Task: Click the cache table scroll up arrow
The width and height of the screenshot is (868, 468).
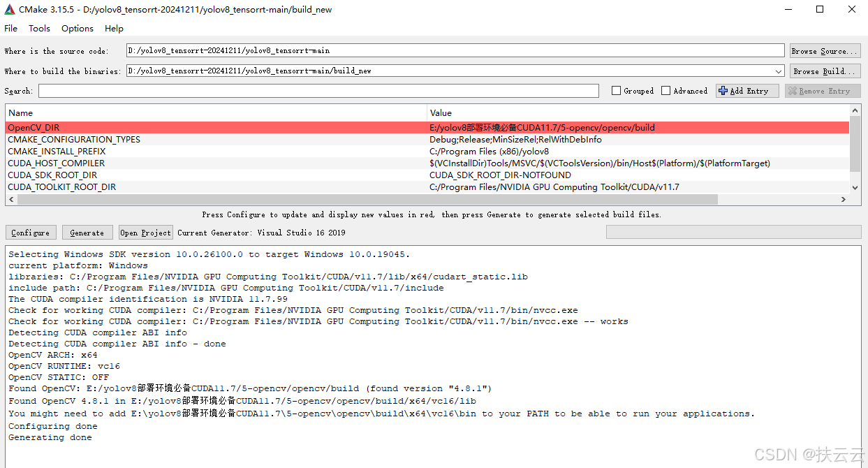Action: [x=855, y=110]
